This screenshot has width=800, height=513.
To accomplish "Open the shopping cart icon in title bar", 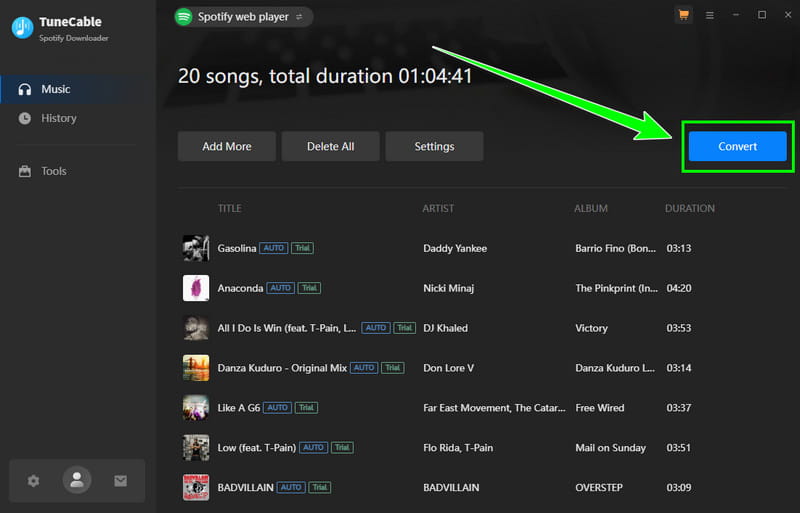I will pyautogui.click(x=684, y=15).
